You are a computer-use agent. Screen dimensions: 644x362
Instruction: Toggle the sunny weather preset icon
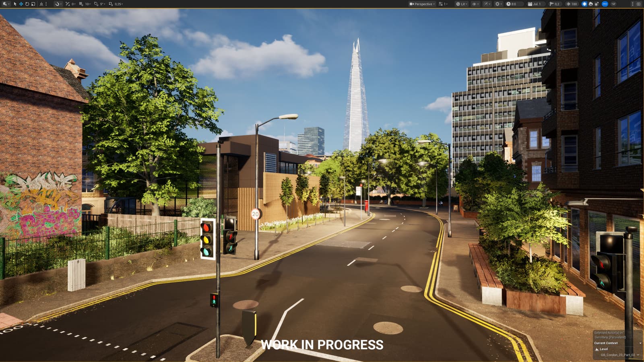point(584,4)
